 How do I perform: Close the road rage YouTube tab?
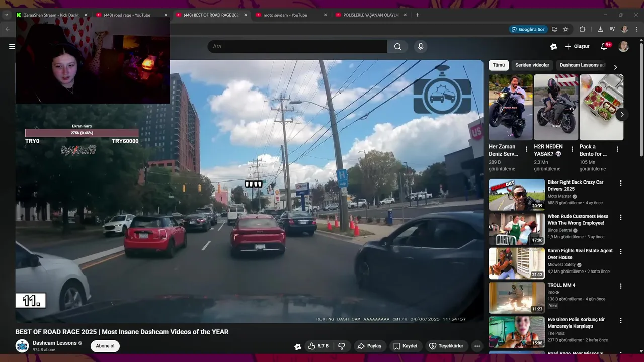[166, 15]
